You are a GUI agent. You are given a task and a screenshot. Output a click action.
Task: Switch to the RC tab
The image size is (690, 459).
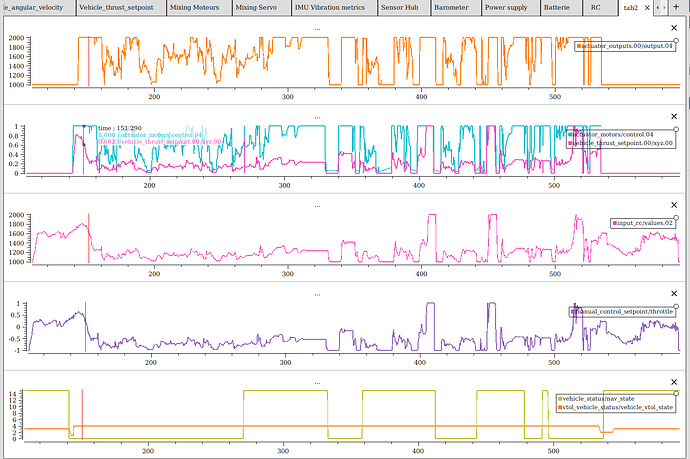(x=599, y=7)
